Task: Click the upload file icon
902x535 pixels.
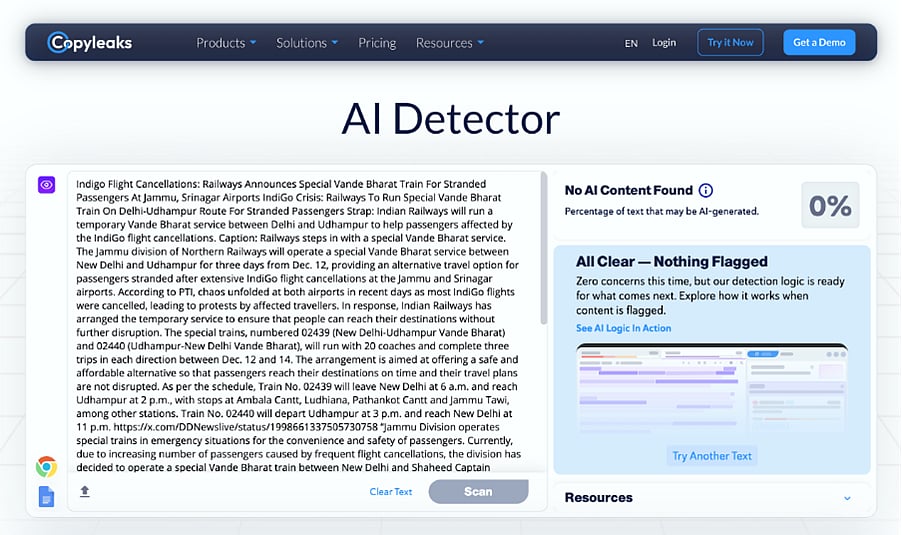Action: (85, 491)
